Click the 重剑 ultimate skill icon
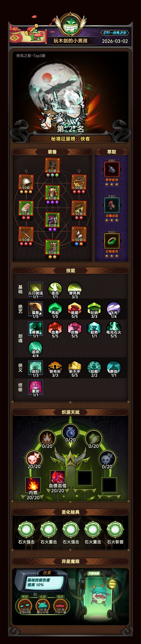 tap(35, 387)
